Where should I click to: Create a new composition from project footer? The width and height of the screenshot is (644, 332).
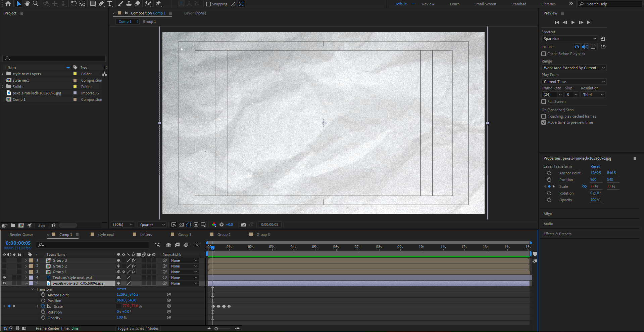pyautogui.click(x=21, y=225)
